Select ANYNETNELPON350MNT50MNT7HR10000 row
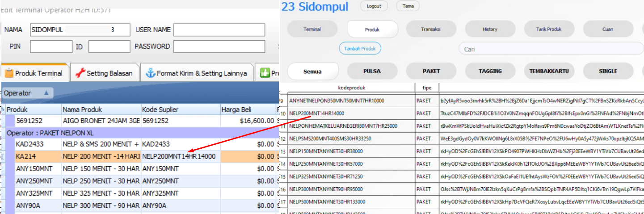 461,101
